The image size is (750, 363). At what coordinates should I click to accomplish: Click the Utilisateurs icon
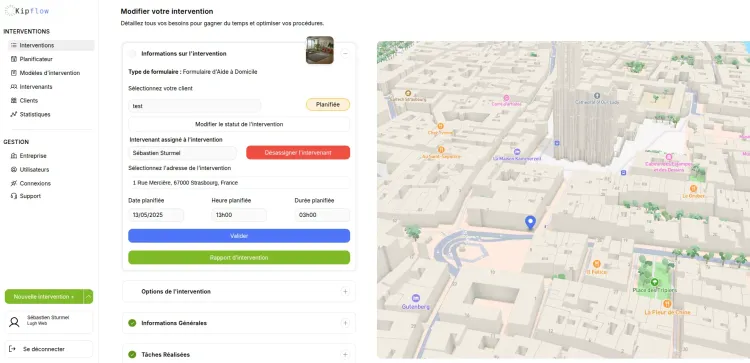tap(14, 170)
